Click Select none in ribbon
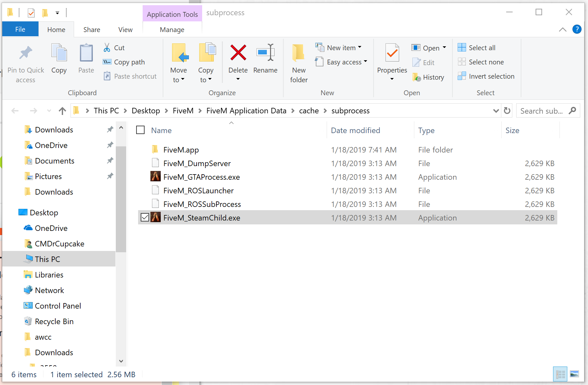The image size is (588, 385). click(481, 62)
